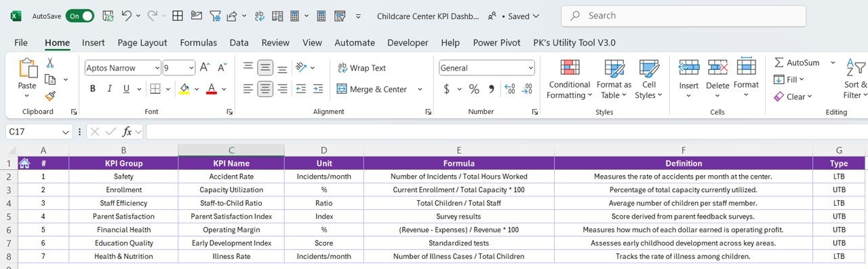Click Decrease Decimal icon
This screenshot has height=269, width=868.
tap(528, 89)
